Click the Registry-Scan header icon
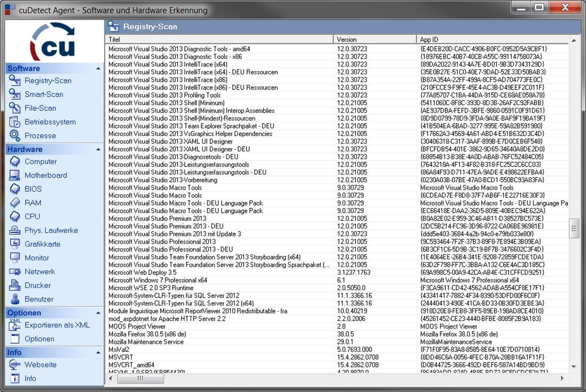This screenshot has width=586, height=392. tap(114, 26)
